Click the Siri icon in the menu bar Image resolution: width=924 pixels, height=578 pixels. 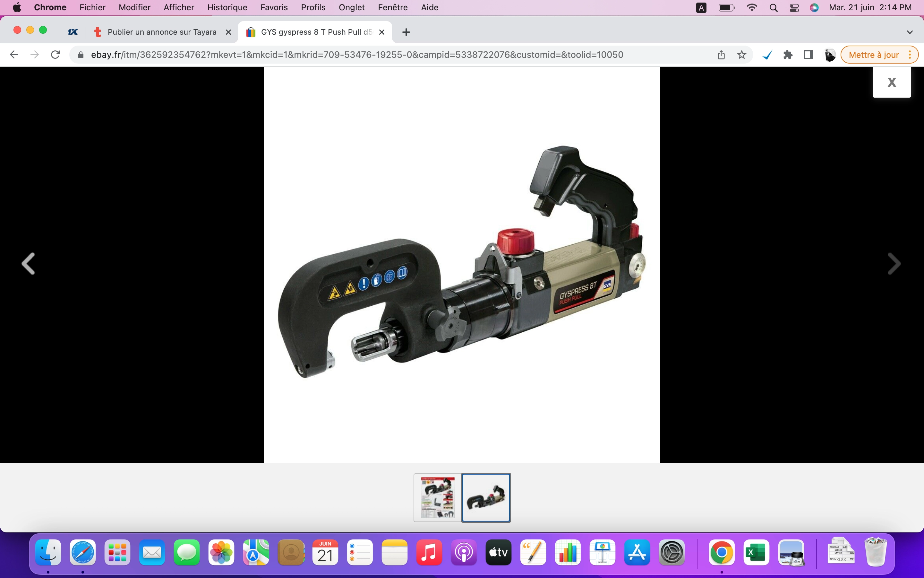click(814, 8)
